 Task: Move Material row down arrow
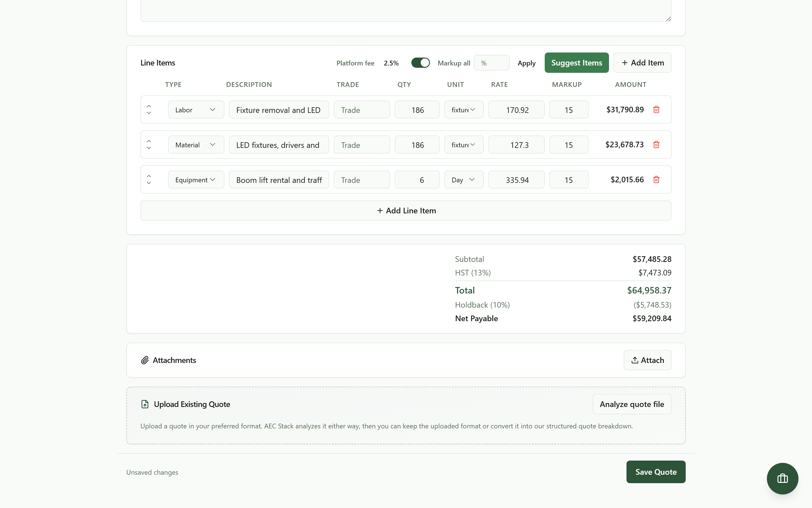[x=149, y=148]
